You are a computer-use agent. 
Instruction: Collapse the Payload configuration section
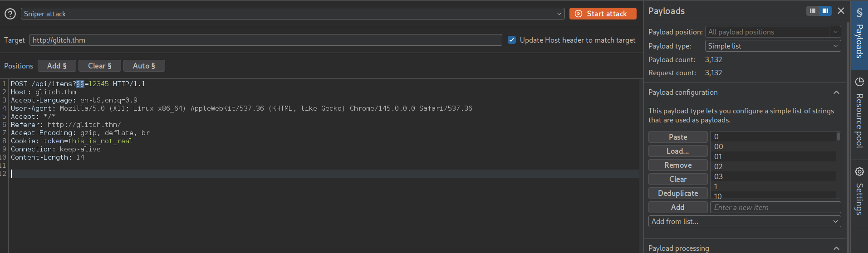click(x=836, y=92)
